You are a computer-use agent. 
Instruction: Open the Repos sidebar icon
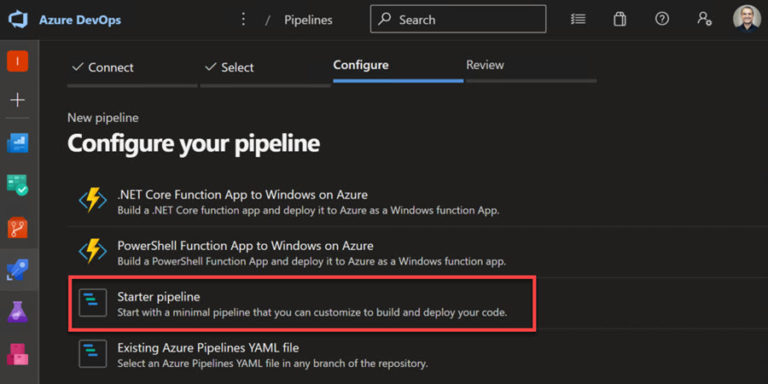coord(18,228)
